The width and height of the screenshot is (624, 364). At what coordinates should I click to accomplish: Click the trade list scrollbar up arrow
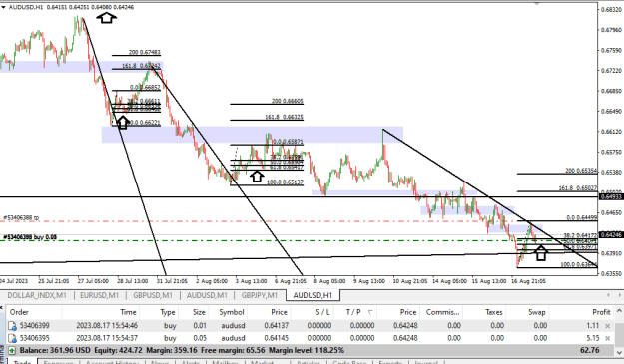(620, 311)
